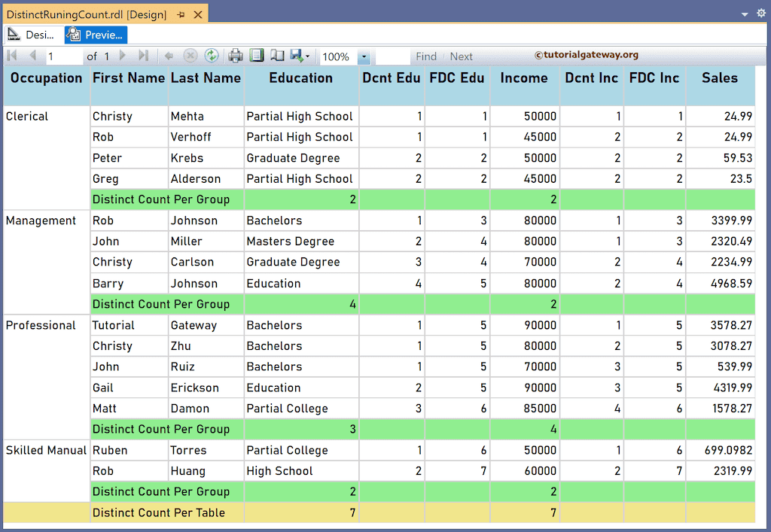Navigate to the first page of the report

click(x=12, y=56)
